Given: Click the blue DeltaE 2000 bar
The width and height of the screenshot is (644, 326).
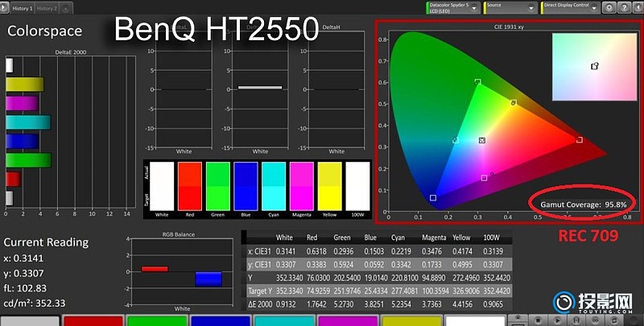Looking at the screenshot, I should tap(23, 141).
